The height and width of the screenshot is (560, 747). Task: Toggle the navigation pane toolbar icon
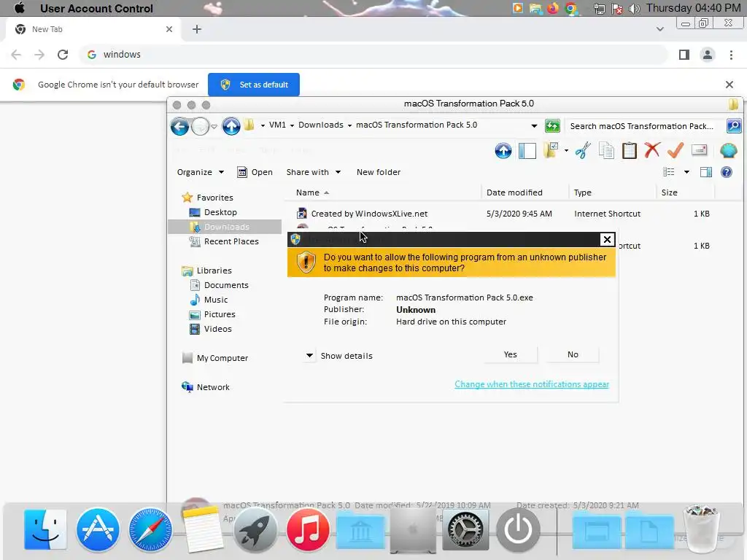527,151
